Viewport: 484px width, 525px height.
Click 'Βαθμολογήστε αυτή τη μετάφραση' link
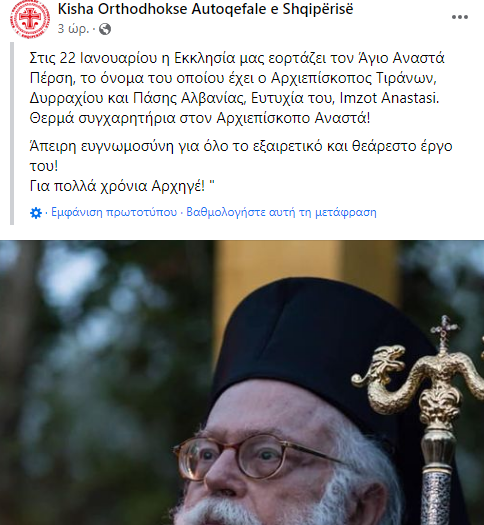click(281, 212)
